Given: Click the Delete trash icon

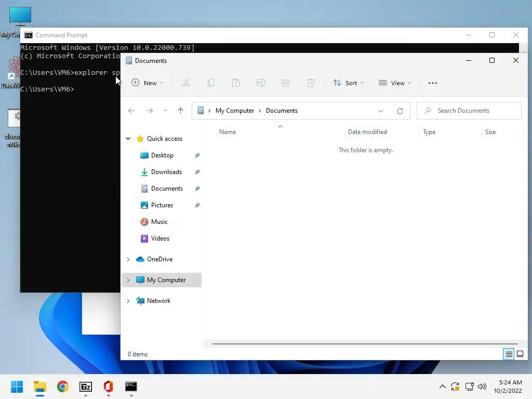Looking at the screenshot, I should [311, 83].
